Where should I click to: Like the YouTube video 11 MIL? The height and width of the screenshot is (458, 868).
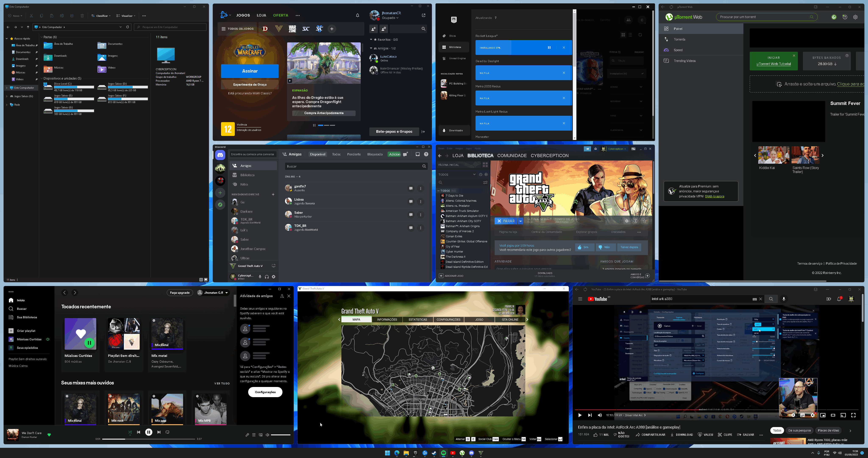tap(601, 435)
